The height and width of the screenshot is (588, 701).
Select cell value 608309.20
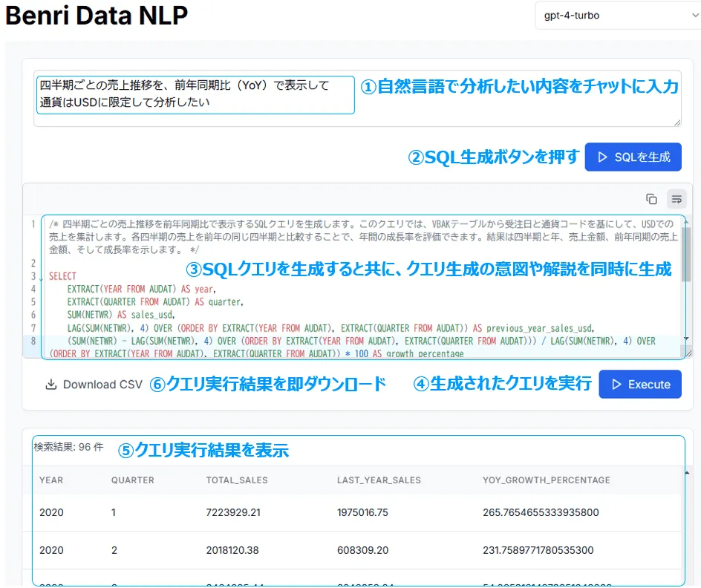(x=362, y=550)
